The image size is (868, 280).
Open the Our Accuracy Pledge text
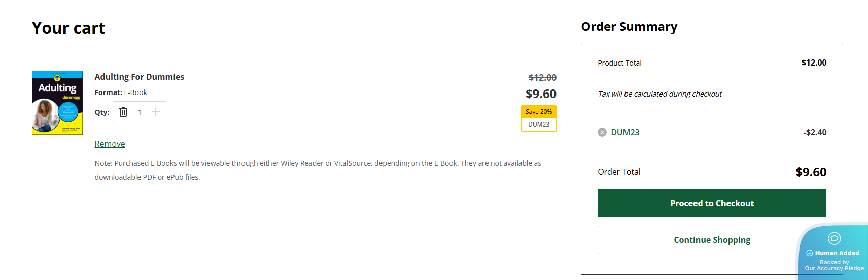[x=834, y=268]
